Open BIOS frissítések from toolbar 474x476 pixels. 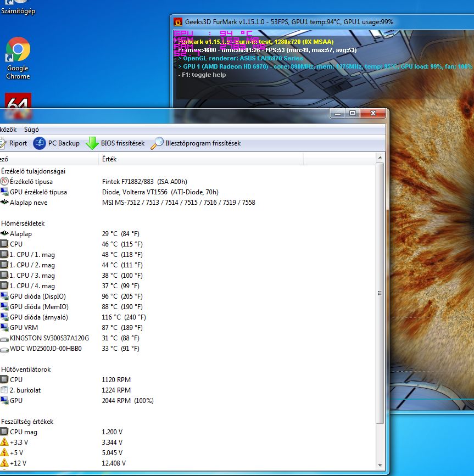[x=115, y=143]
